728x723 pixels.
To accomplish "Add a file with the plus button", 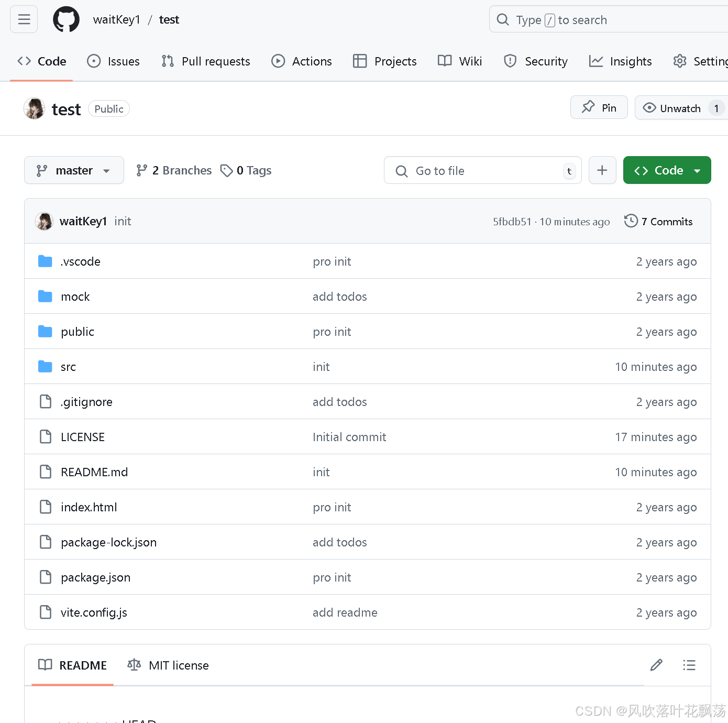I will (602, 170).
